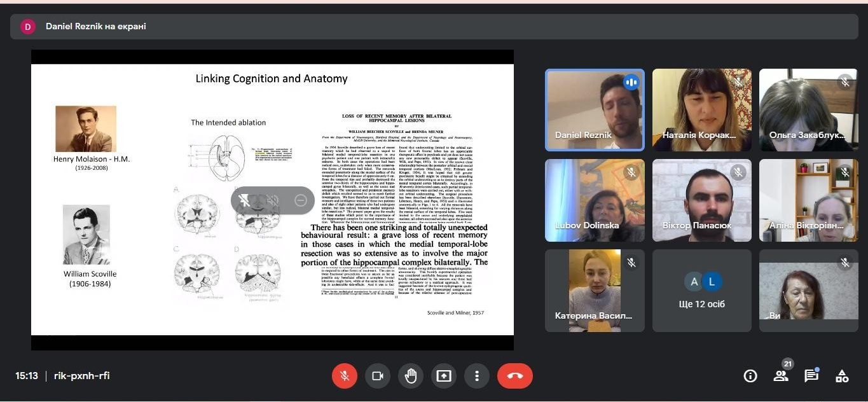This screenshot has width=868, height=402.
Task: Select Daniel Reznik's video tile
Action: (x=595, y=110)
